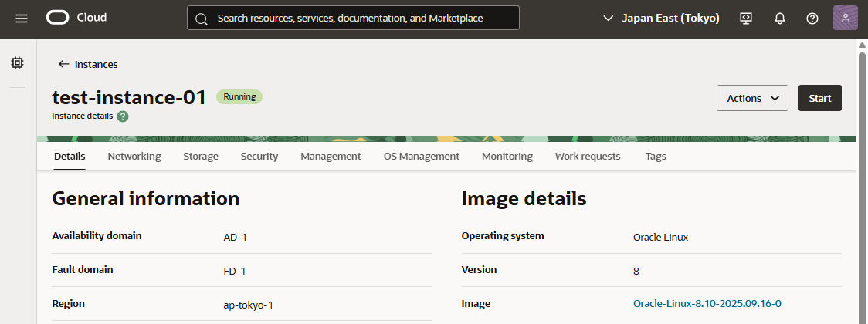
Task: Switch to the Storage tab
Action: [x=201, y=156]
